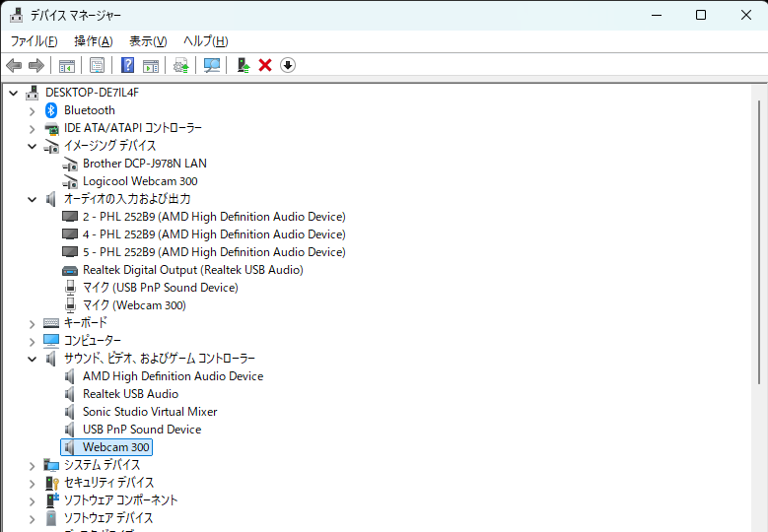Select USB PnP Sound Device under sound controllers
This screenshot has height=532, width=768.
(x=142, y=430)
